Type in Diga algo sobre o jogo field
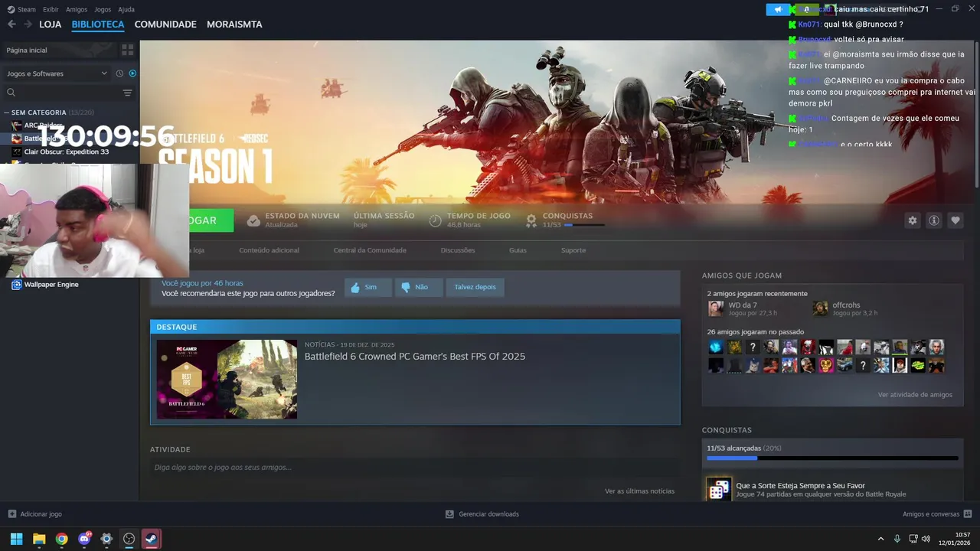 [413, 468]
